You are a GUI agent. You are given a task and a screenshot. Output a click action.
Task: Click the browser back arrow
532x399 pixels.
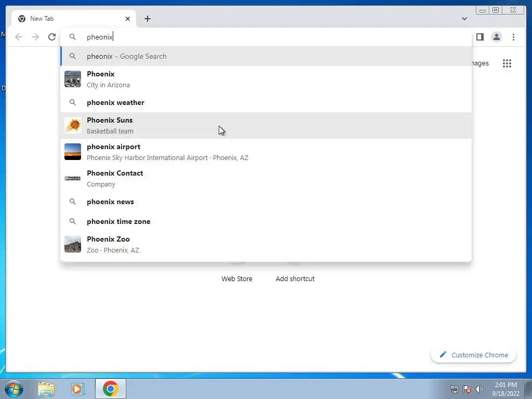pyautogui.click(x=19, y=37)
